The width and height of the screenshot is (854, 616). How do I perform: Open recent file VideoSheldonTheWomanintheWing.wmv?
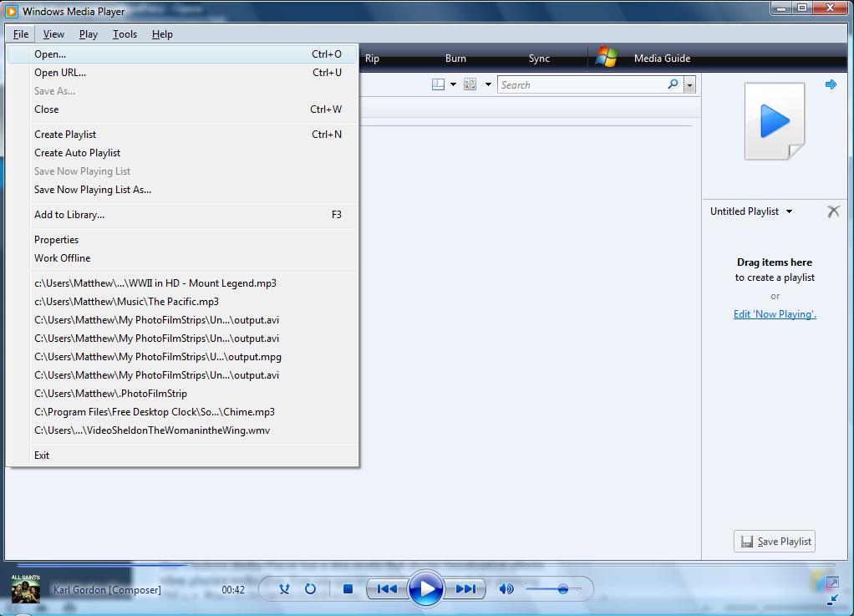(x=182, y=430)
